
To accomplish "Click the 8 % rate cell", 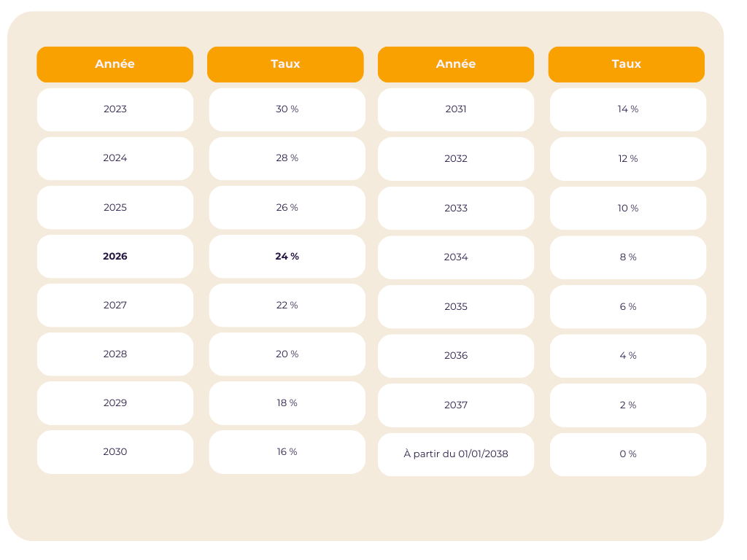I will 627,257.
